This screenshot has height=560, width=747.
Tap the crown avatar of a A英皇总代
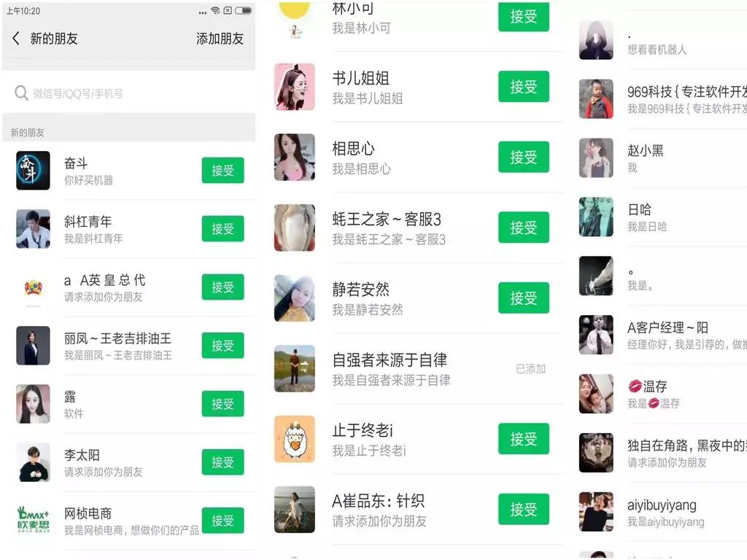[33, 287]
